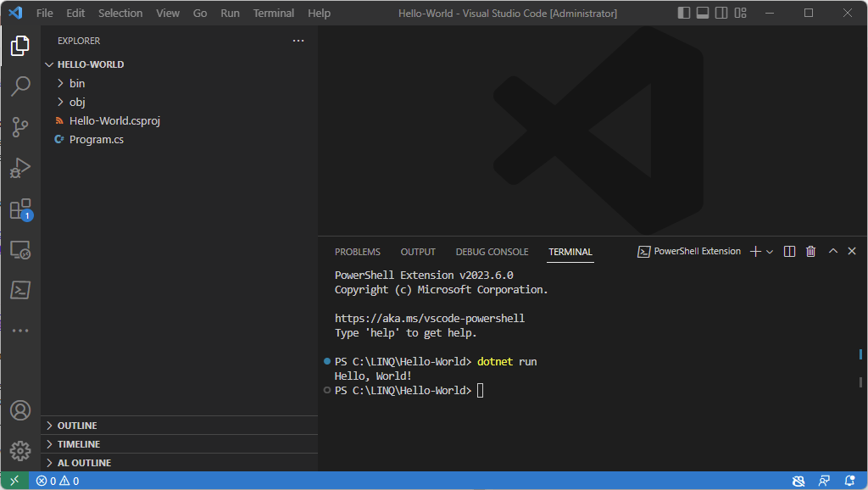Image resolution: width=868 pixels, height=490 pixels.
Task: Click the crossed-out cloud status bar icon
Action: [x=798, y=481]
